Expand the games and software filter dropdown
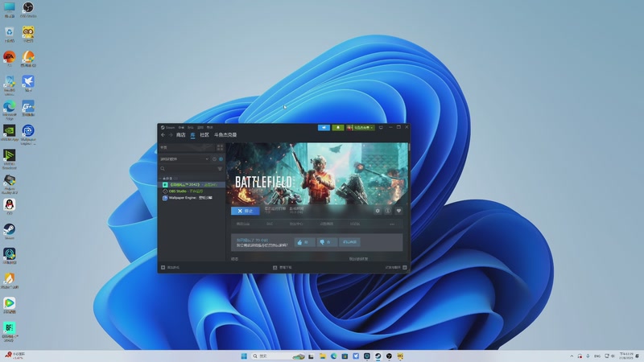The image size is (644, 362). [184, 158]
